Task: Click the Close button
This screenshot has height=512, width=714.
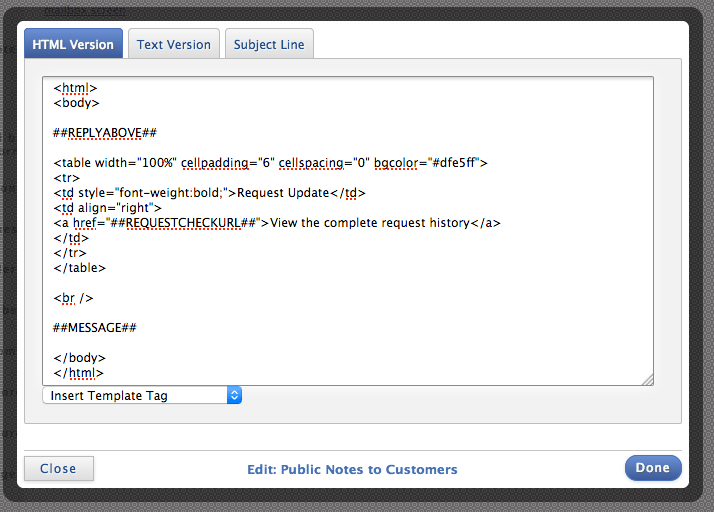Action: tap(59, 468)
